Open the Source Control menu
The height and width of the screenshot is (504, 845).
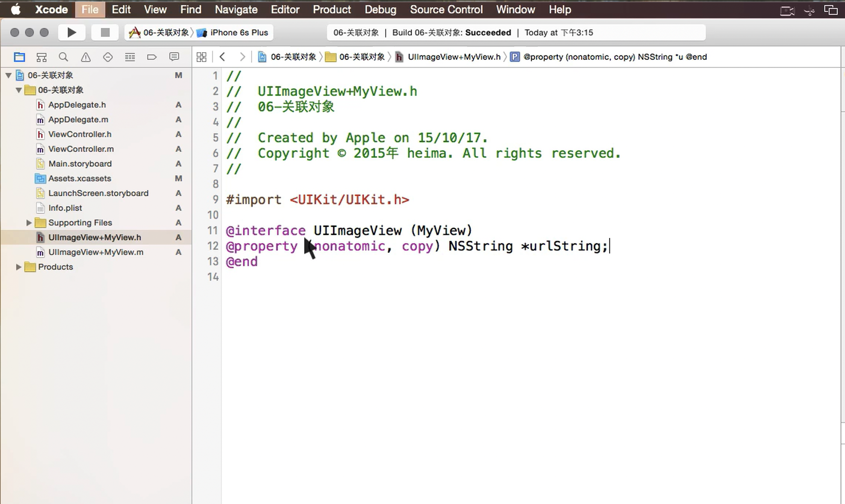click(x=446, y=10)
